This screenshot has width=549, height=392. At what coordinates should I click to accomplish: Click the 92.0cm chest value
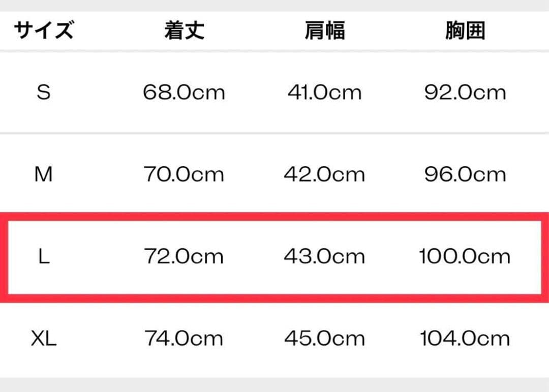click(465, 93)
